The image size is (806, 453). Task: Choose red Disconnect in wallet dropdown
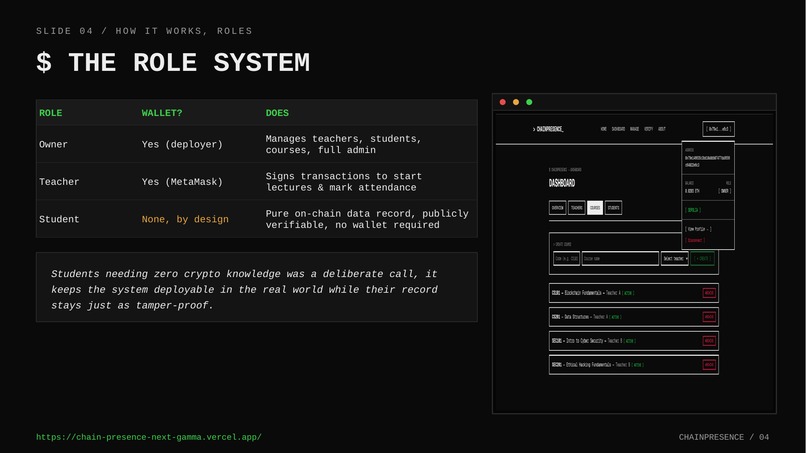click(695, 240)
